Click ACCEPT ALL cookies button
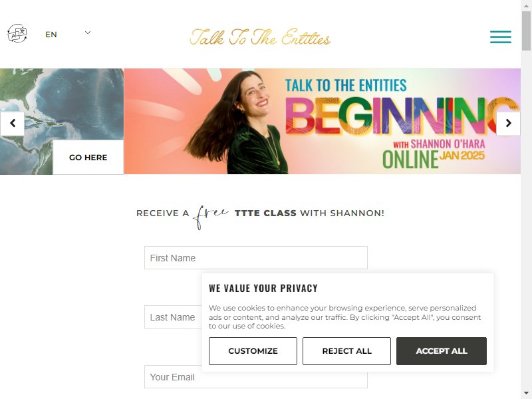This screenshot has height=399, width=532. pos(442,351)
